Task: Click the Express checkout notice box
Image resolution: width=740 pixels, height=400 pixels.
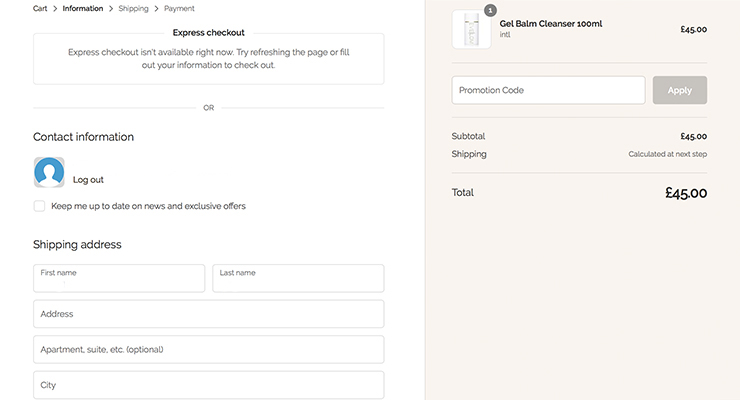Action: click(x=208, y=58)
